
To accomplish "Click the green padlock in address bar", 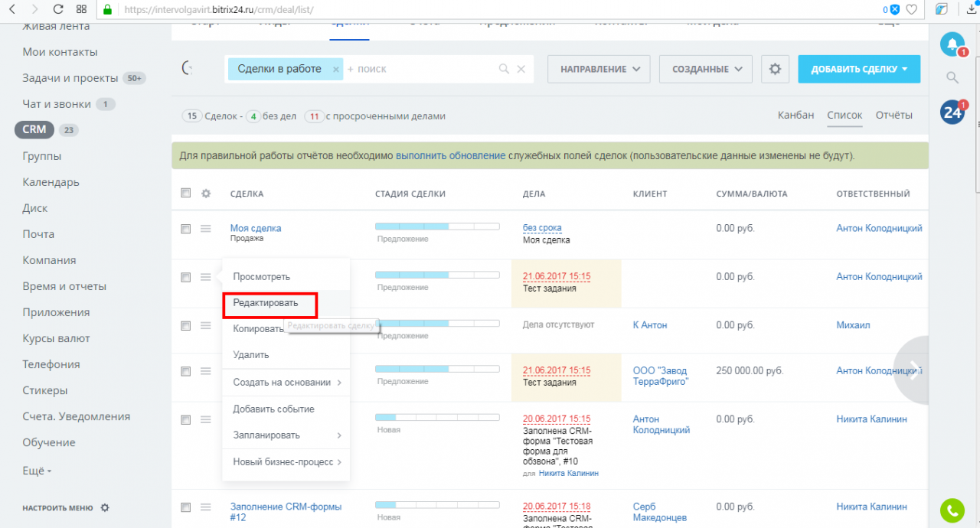I will click(107, 10).
